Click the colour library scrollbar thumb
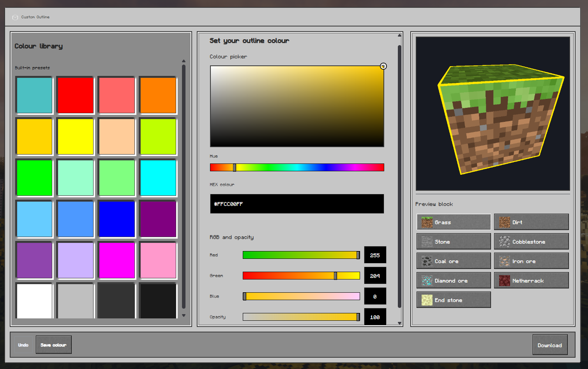Viewport: 588px width, 369px height. (184, 187)
